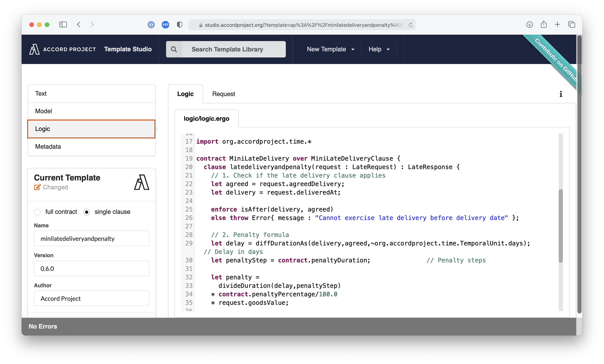This screenshot has width=604, height=364.
Task: Click the orange Changed edit icon
Action: (37, 187)
